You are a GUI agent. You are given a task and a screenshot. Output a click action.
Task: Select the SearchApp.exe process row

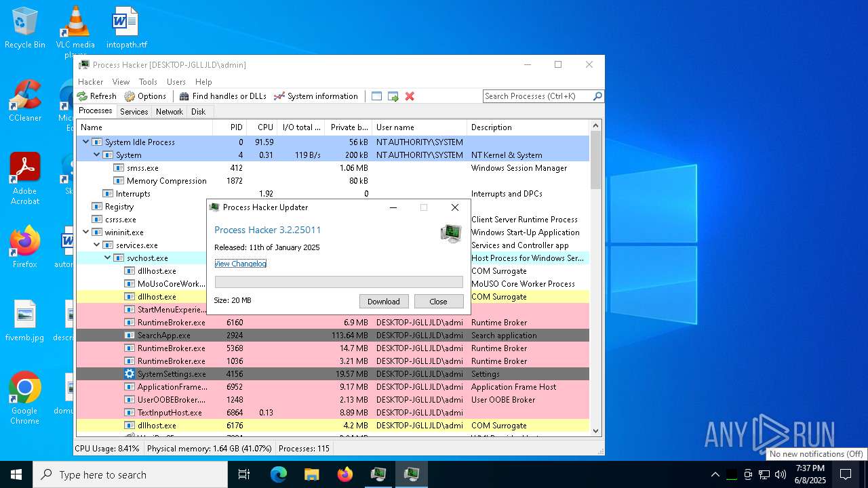point(332,335)
